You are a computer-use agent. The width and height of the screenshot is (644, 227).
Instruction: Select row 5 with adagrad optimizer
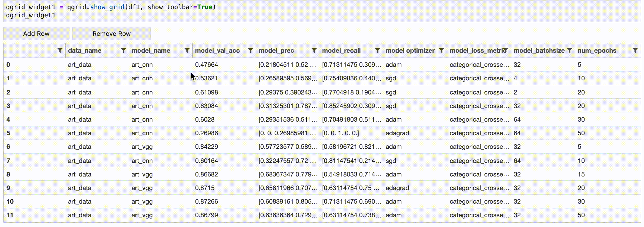click(x=397, y=133)
